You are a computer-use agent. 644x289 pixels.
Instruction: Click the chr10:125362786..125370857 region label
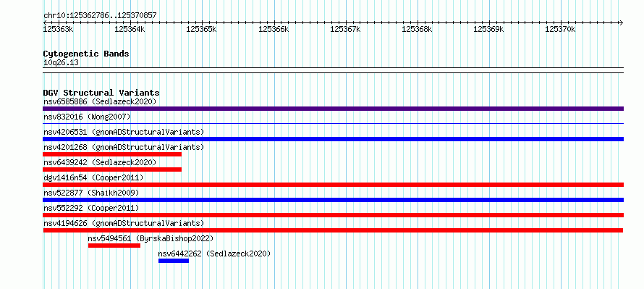tap(100, 16)
